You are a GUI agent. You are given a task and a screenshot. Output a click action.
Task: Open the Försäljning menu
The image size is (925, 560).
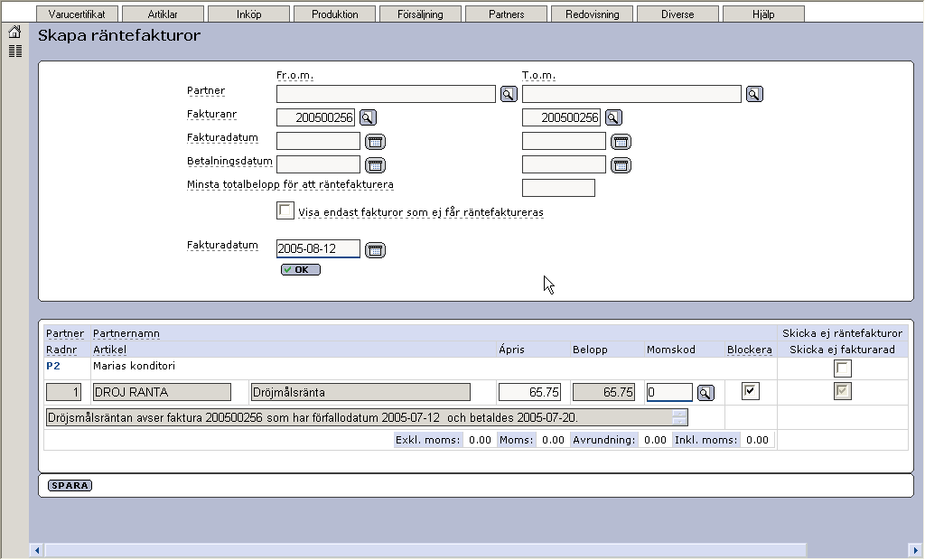pyautogui.click(x=421, y=14)
